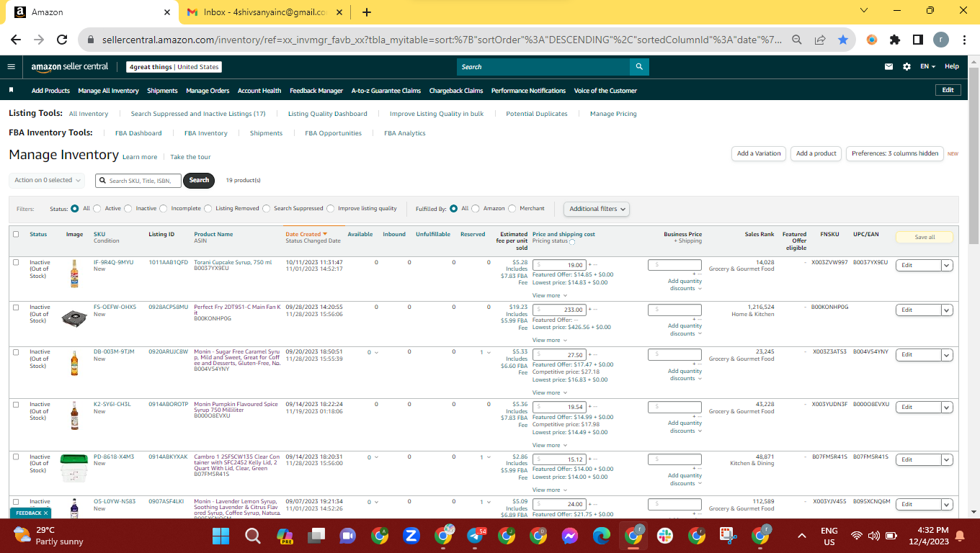Expand the Additional filters dropdown
This screenshot has height=553, width=980.
(597, 209)
